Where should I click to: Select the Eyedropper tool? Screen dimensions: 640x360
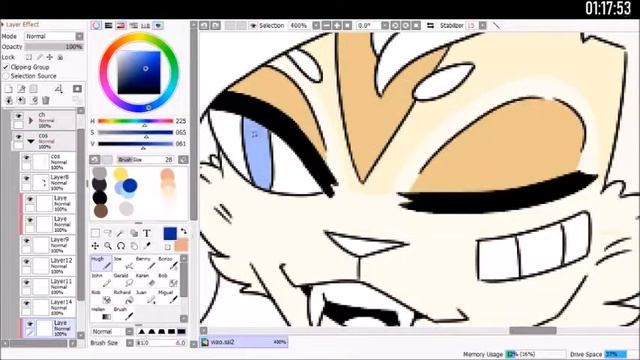click(147, 246)
